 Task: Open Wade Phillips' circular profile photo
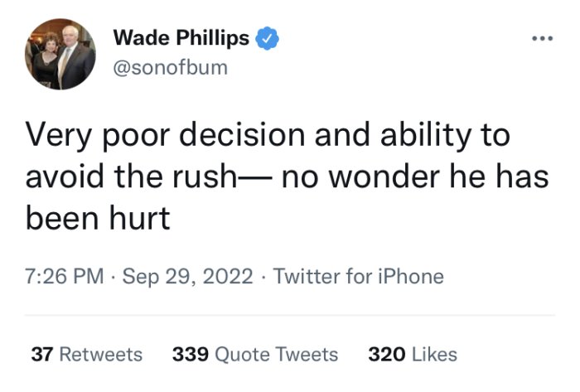[x=60, y=54]
